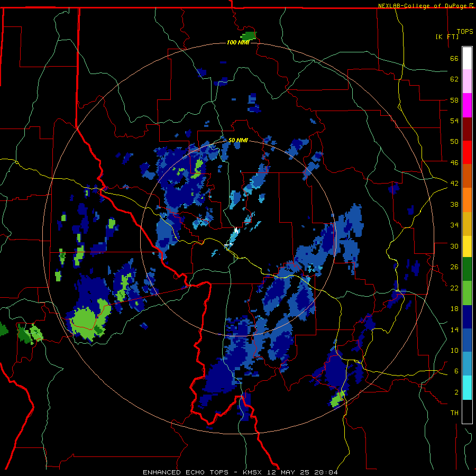Click the 46 legend value
This screenshot has height=476, width=476.
point(454,162)
